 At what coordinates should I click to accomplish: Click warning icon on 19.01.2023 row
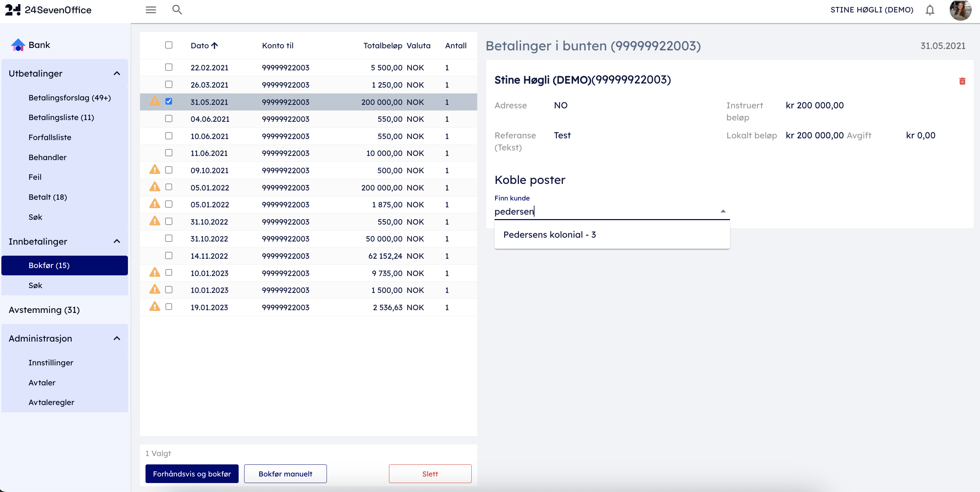pyautogui.click(x=154, y=307)
